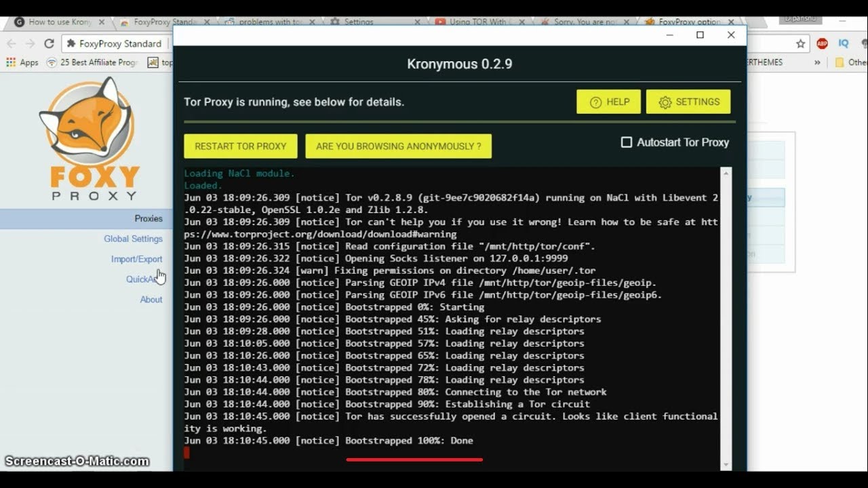Image resolution: width=868 pixels, height=488 pixels.
Task: Click the 'Loading NaCl module.' log line
Action: [239, 174]
